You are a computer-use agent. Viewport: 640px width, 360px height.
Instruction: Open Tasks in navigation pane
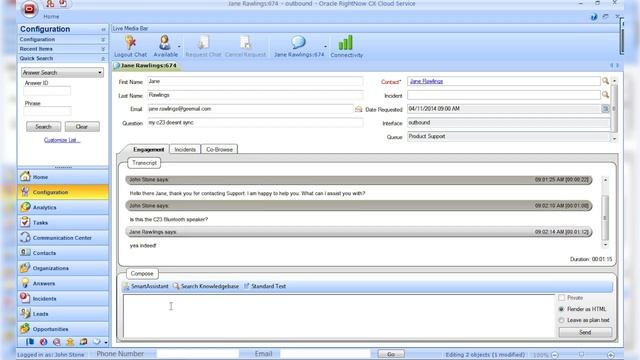click(x=63, y=222)
